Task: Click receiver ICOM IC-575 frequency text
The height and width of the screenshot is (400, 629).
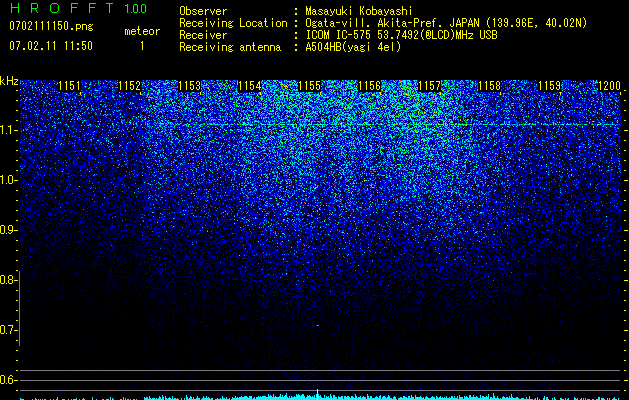Action: point(401,35)
